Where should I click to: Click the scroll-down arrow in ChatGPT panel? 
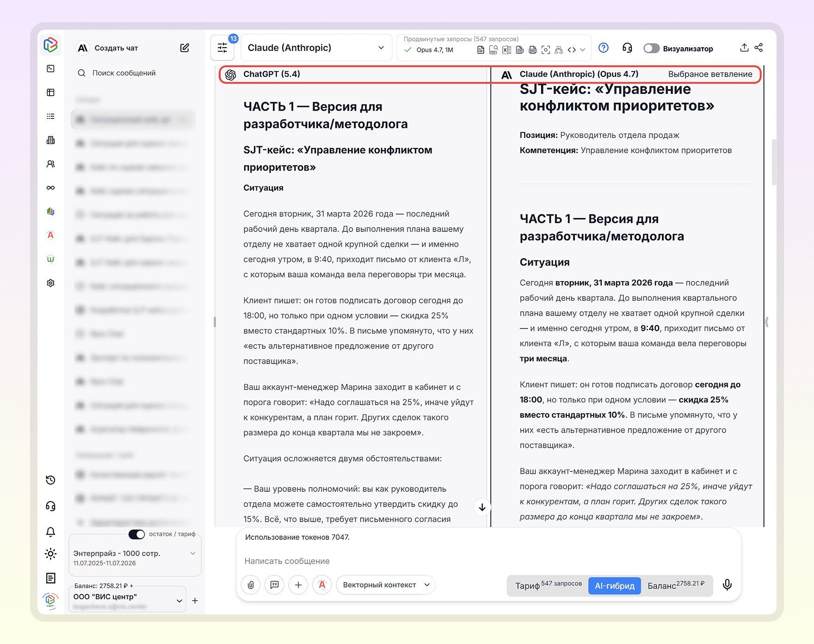click(x=482, y=508)
